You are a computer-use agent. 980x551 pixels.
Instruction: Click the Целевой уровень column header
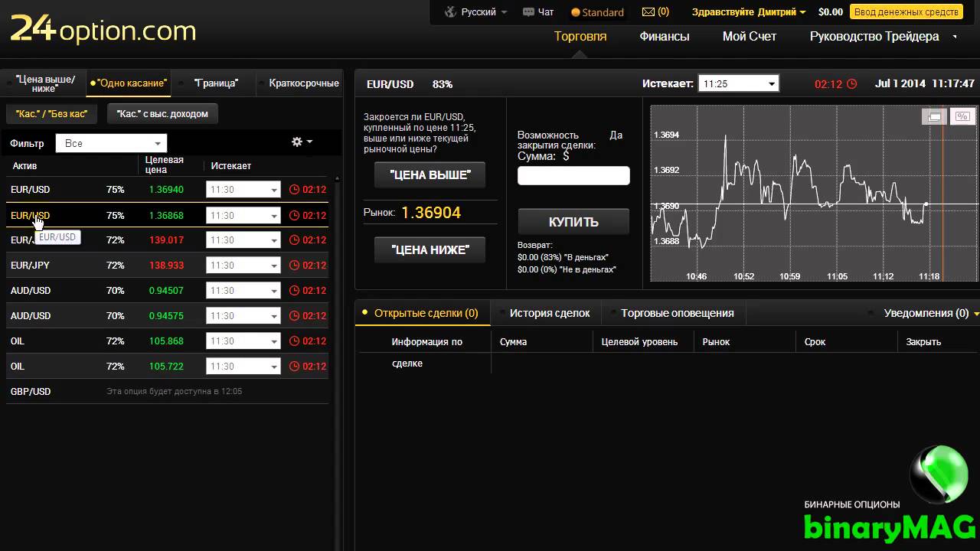click(x=640, y=342)
